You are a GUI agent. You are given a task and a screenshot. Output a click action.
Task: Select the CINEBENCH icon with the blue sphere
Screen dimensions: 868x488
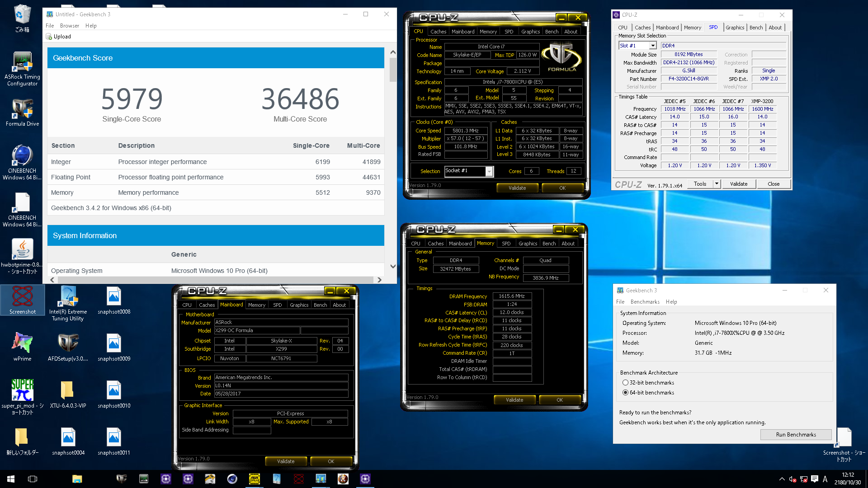[x=22, y=163]
